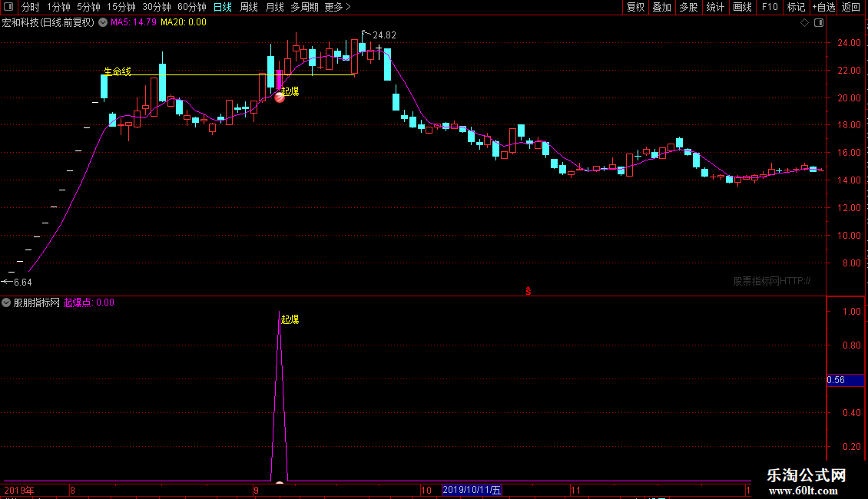The height and width of the screenshot is (499, 868).
Task: Add stock via +自选
Action: tap(823, 7)
